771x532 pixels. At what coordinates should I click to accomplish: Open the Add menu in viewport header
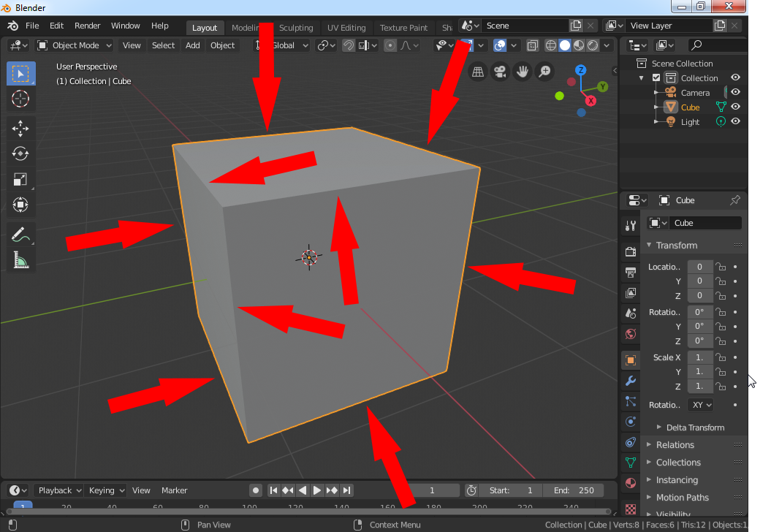(x=192, y=45)
